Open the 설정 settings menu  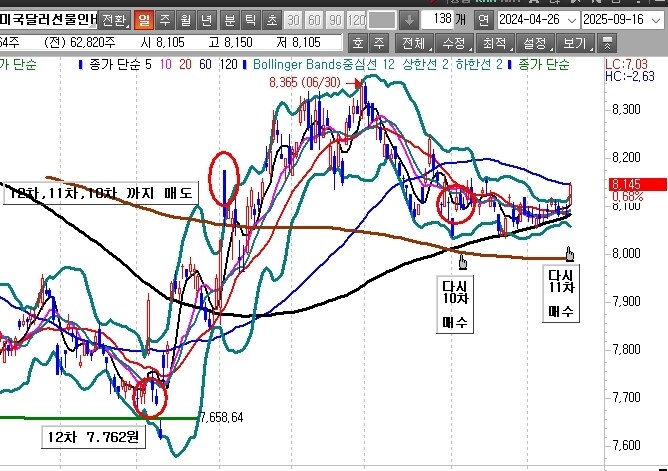[535, 43]
